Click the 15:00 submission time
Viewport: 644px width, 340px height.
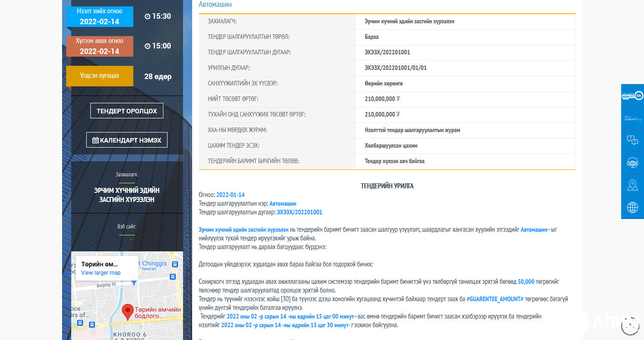[158, 46]
